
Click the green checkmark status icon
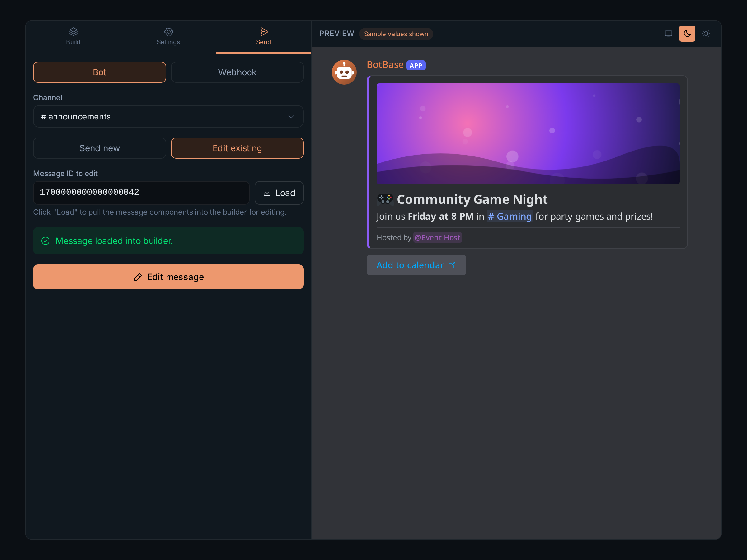pyautogui.click(x=45, y=241)
